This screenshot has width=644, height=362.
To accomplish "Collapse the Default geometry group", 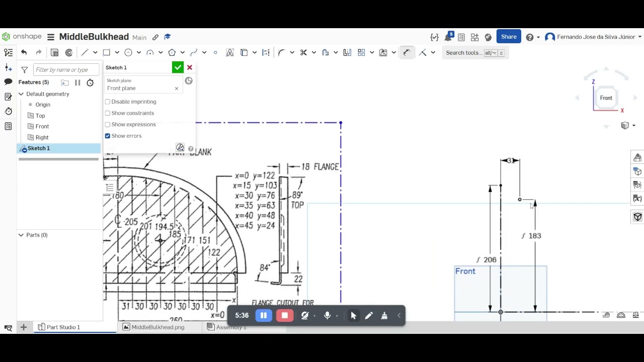I will click(21, 94).
